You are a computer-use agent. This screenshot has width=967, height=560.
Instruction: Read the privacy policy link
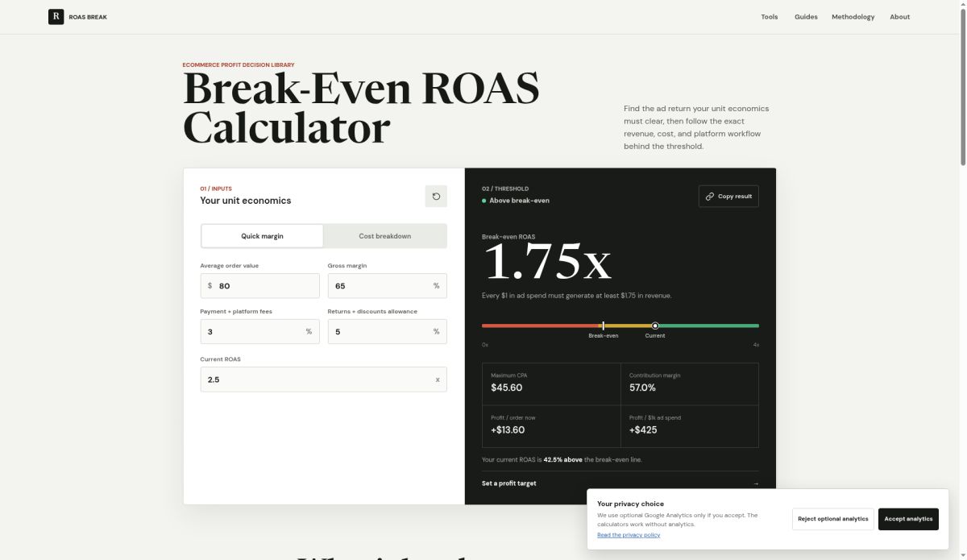pyautogui.click(x=629, y=535)
